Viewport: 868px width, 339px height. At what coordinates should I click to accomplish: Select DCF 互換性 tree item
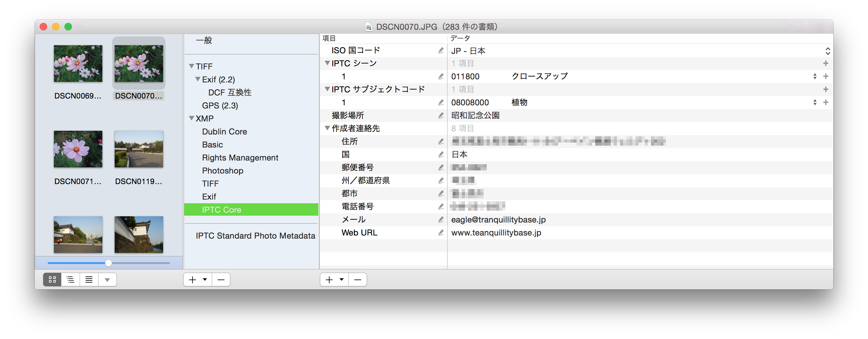point(230,92)
